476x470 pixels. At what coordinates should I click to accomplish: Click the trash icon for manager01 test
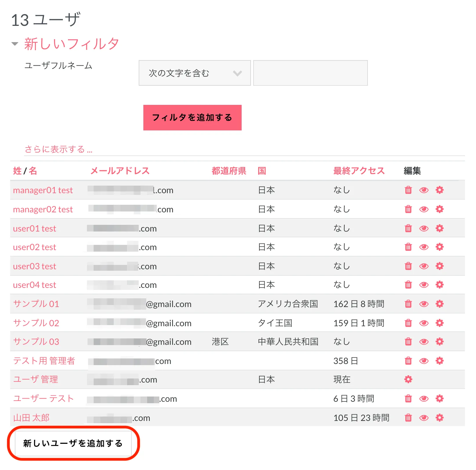(x=408, y=190)
